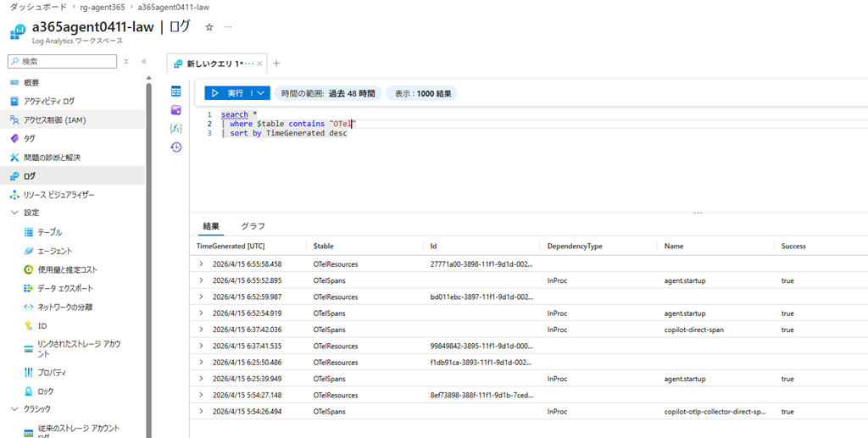Collapse the left navigation menu with double chevron
Viewport: 868px width, 438px height.
click(x=144, y=62)
